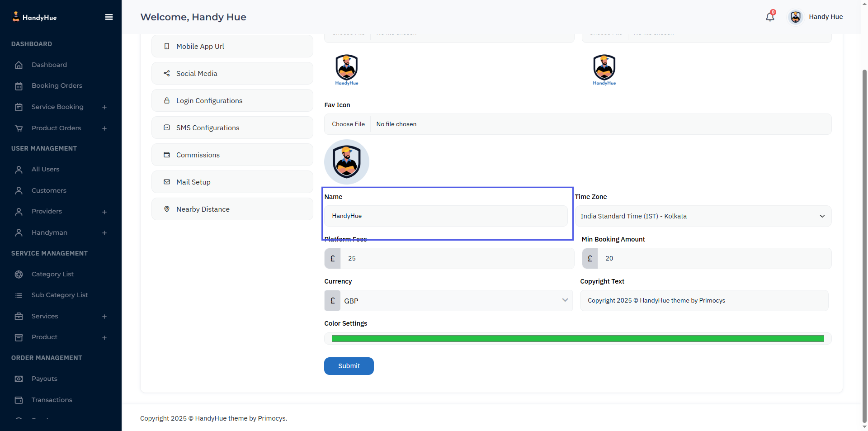
Task: Expand the Product Orders submenu
Action: point(104,128)
